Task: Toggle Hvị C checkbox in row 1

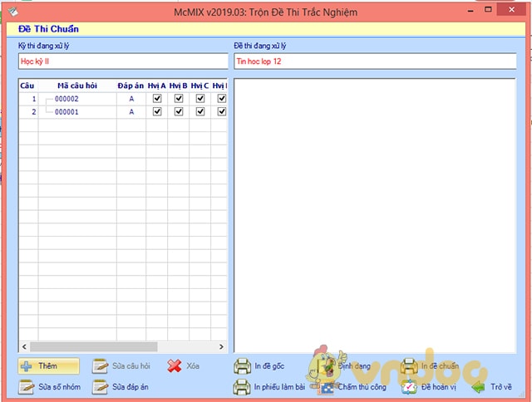Action: [199, 99]
